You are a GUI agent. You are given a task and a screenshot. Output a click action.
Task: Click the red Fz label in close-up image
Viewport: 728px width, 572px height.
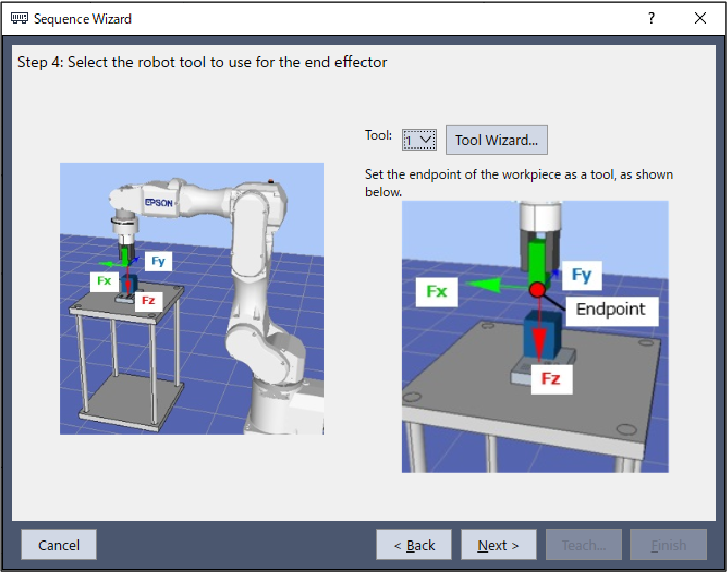pos(551,379)
